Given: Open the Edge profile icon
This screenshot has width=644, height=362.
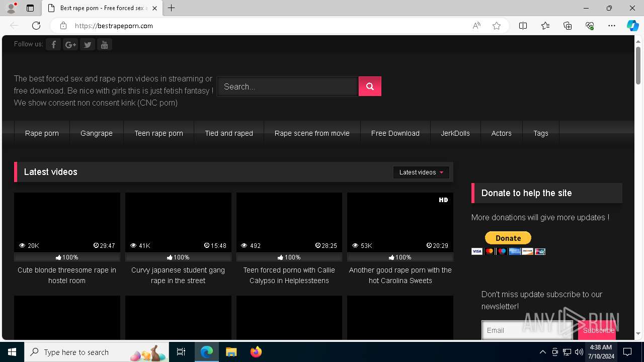Looking at the screenshot, I should pos(11,8).
